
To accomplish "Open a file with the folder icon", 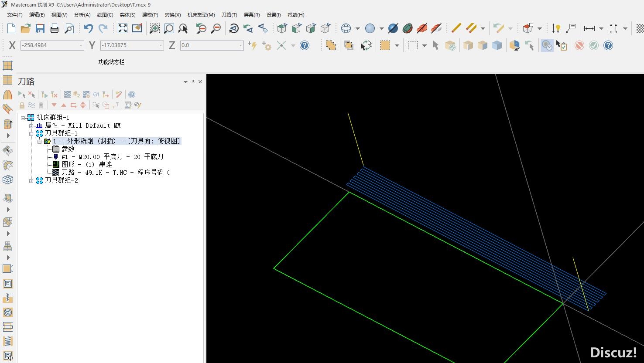I will [25, 28].
